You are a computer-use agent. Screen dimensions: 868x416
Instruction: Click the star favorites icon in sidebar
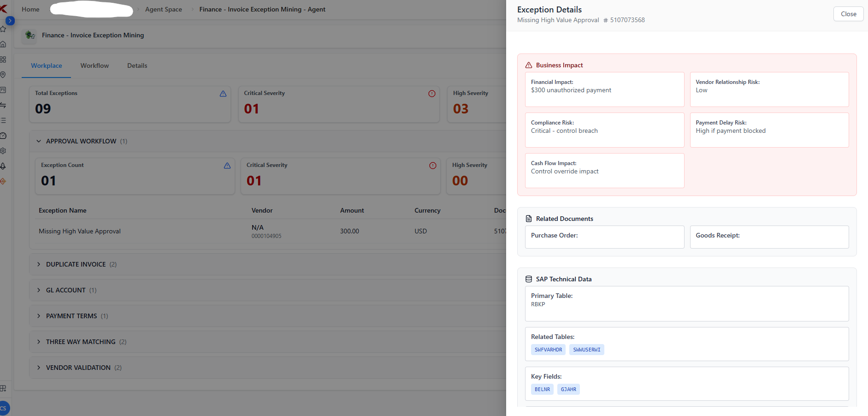click(x=3, y=29)
